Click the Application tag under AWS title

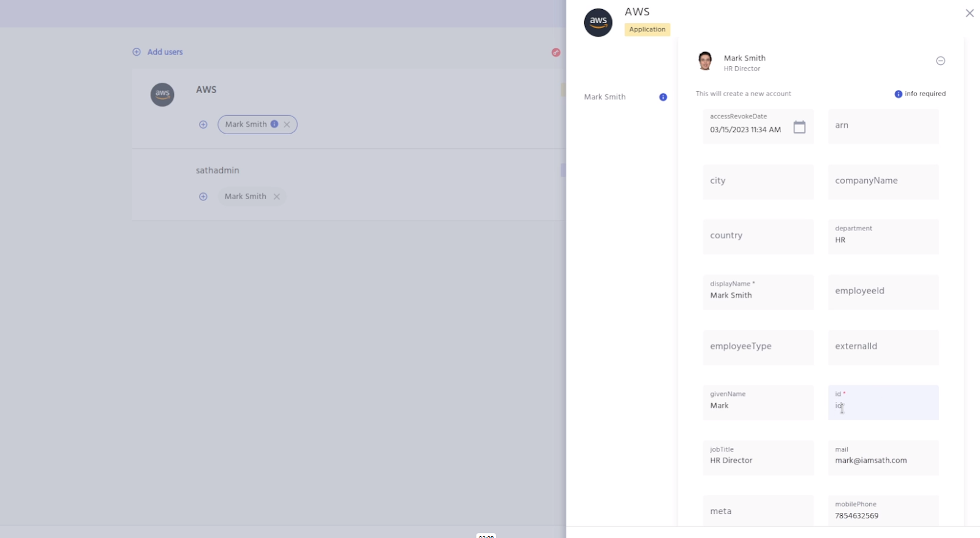(x=647, y=29)
